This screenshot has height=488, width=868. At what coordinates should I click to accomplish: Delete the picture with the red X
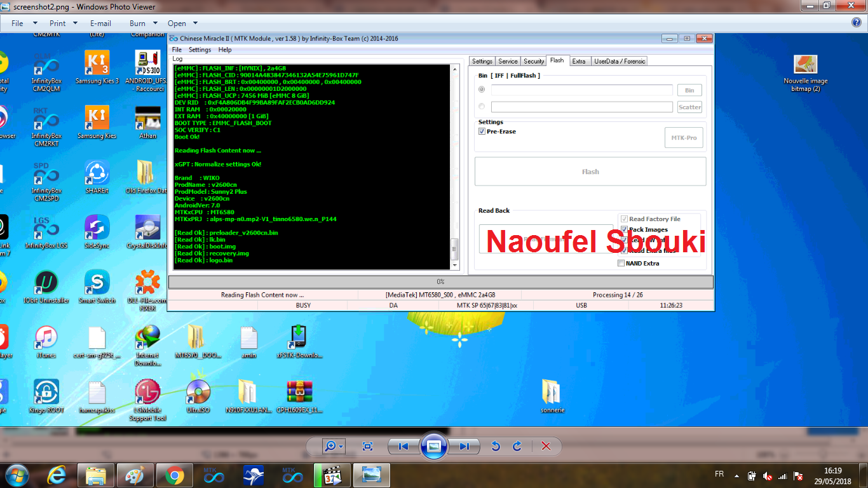546,446
